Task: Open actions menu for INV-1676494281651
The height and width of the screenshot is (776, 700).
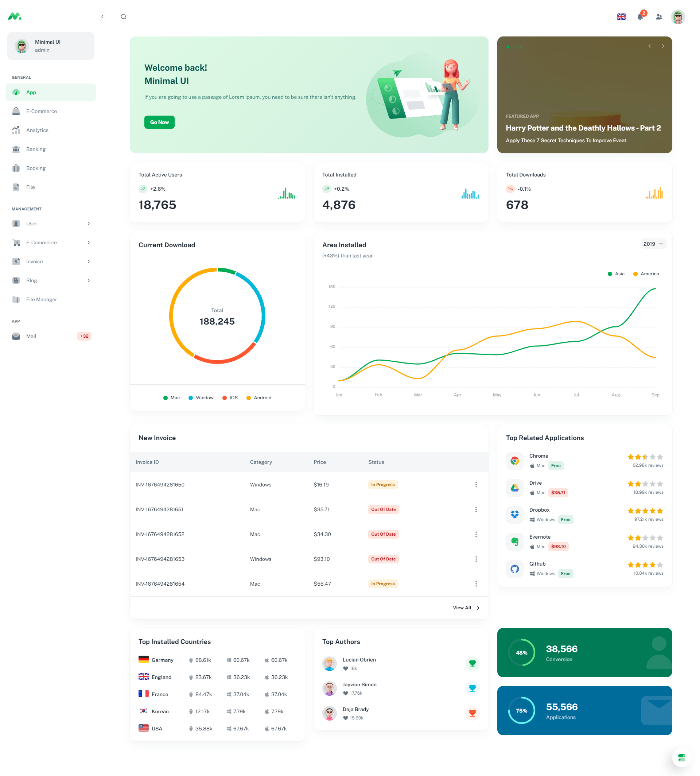Action: 476,509
